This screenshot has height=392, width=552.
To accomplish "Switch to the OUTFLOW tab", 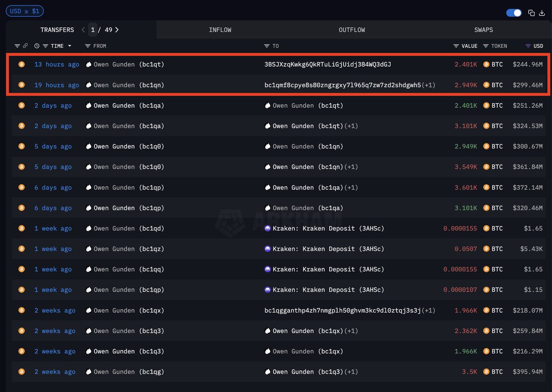I will click(352, 30).
